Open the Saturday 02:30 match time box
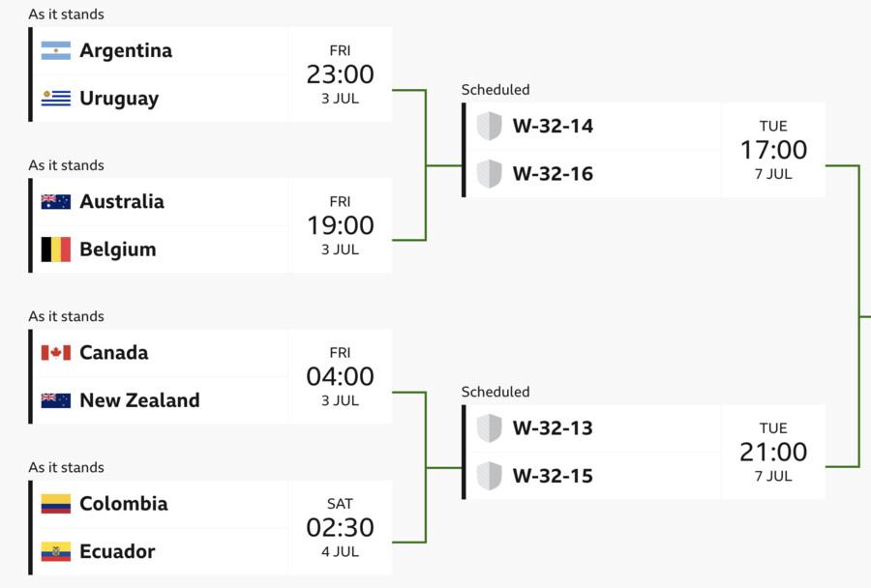This screenshot has height=588, width=871. point(340,527)
